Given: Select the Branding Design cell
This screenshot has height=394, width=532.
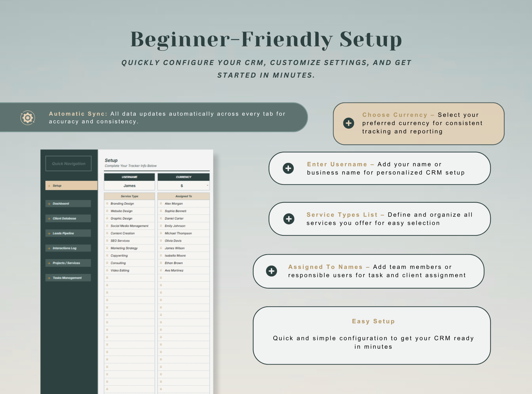Looking at the screenshot, I should (129, 203).
